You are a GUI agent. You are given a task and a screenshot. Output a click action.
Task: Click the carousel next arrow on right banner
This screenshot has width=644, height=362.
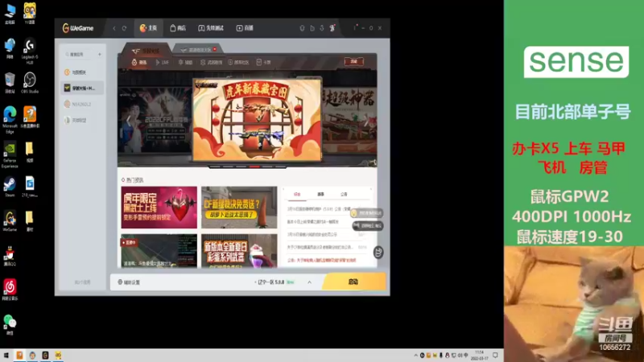point(366,120)
